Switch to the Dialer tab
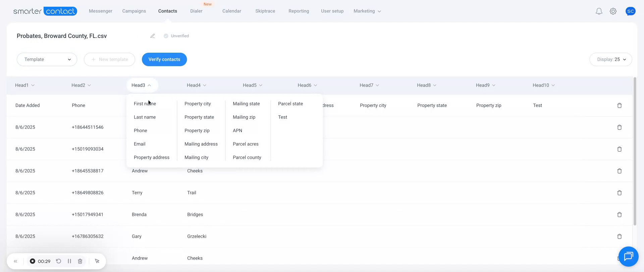Image resolution: width=644 pixels, height=272 pixels. [196, 11]
